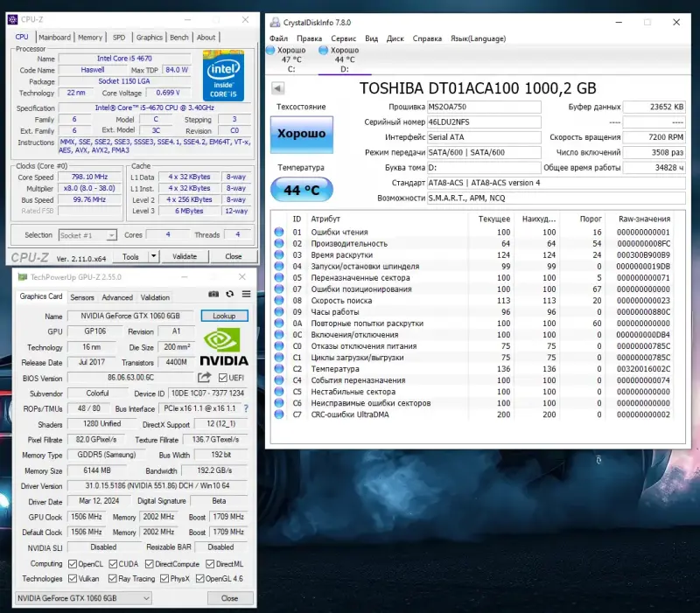Click status circle for 04 Запуски/остановки шпинделя
The width and height of the screenshot is (700, 613).
pos(279,267)
